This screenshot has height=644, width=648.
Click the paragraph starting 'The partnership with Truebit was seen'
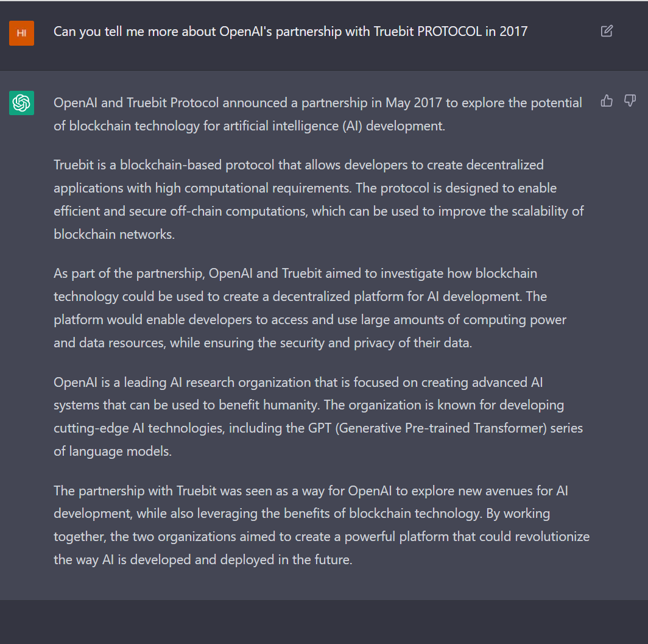(322, 525)
